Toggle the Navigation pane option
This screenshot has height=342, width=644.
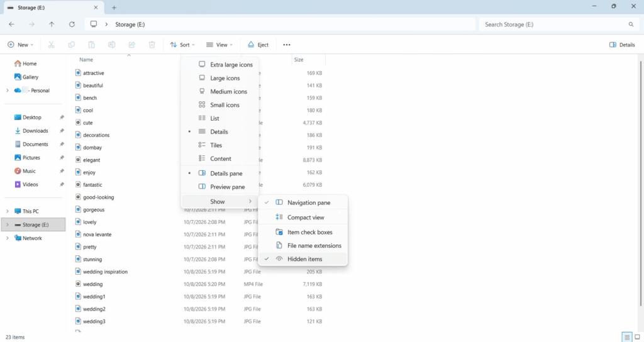click(x=303, y=203)
